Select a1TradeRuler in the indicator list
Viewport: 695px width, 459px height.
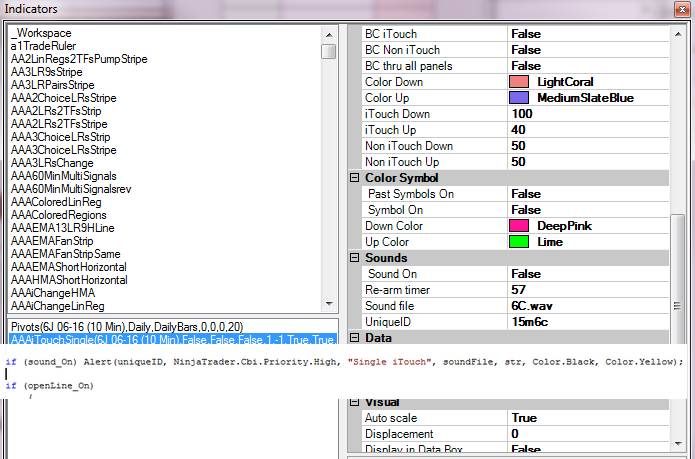pyautogui.click(x=43, y=46)
